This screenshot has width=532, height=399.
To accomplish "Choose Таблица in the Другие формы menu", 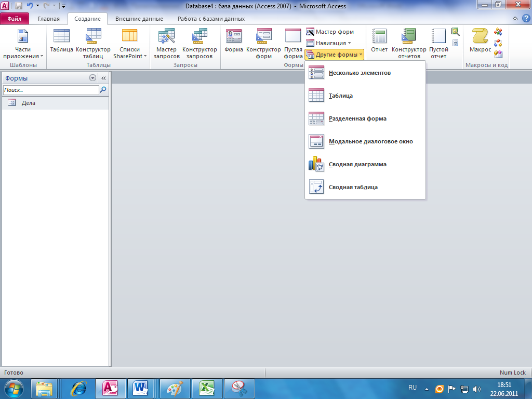I will (x=365, y=96).
